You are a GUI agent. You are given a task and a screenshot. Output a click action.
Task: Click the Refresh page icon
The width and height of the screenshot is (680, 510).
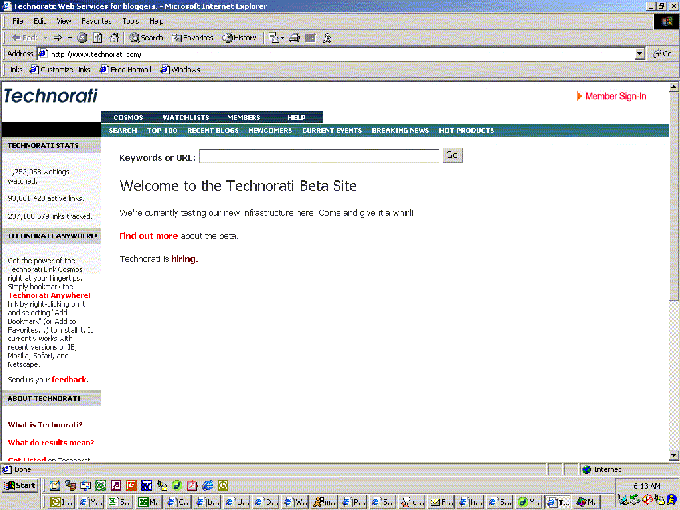[98, 38]
